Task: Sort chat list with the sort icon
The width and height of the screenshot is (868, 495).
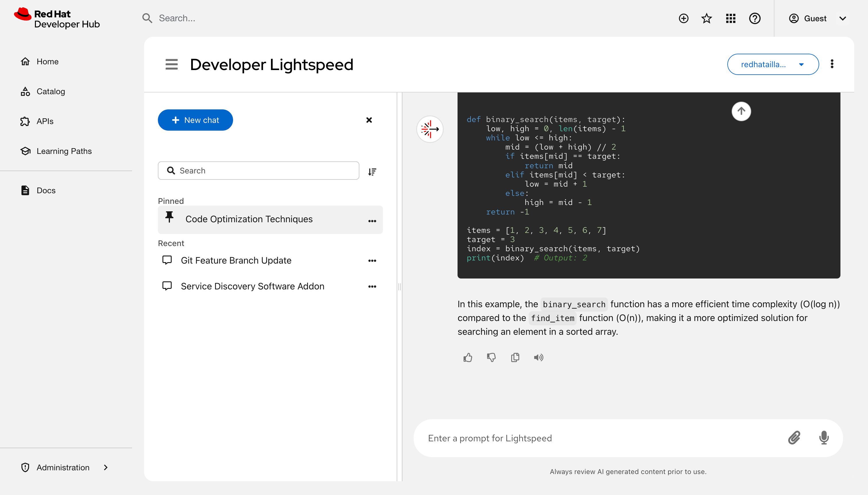Action: [x=373, y=171]
